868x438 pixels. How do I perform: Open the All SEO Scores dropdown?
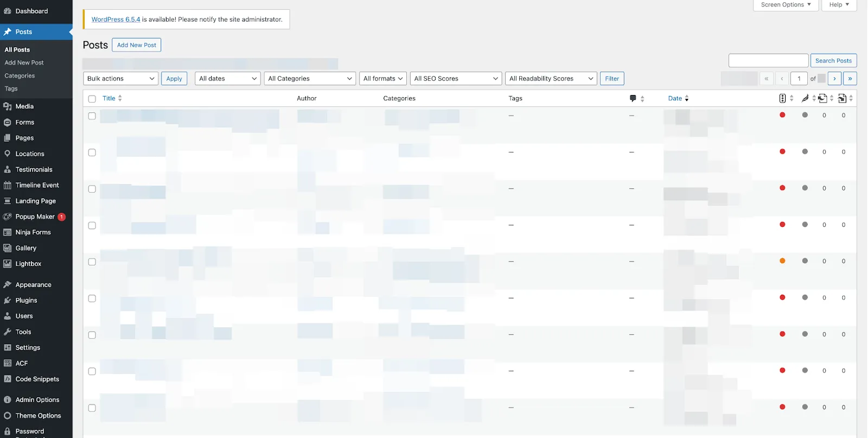click(x=456, y=79)
